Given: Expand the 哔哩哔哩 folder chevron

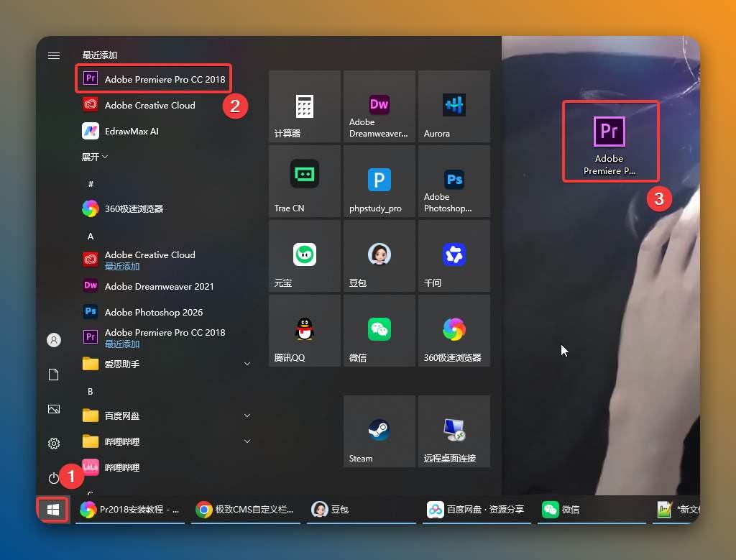Looking at the screenshot, I should point(247,441).
